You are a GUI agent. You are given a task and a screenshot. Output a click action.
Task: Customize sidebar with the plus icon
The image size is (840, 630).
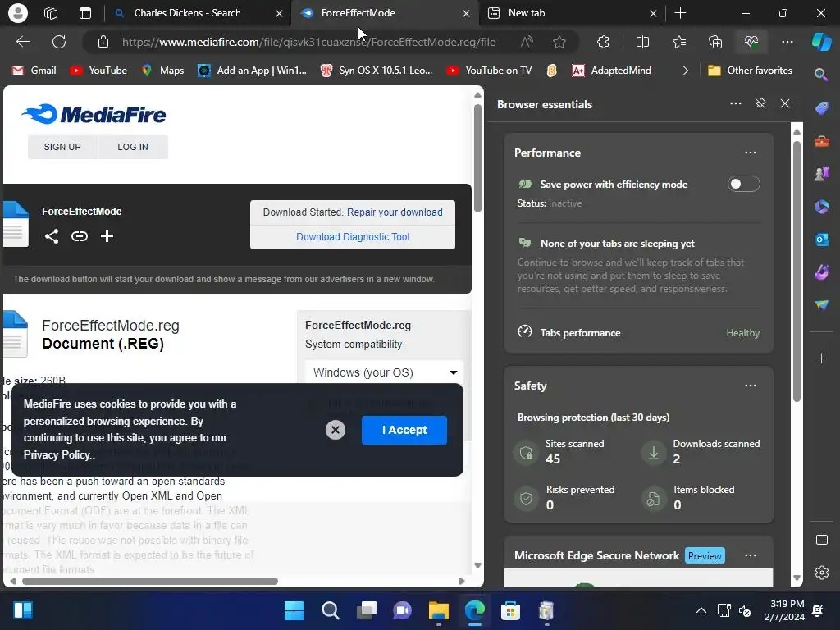click(x=821, y=358)
